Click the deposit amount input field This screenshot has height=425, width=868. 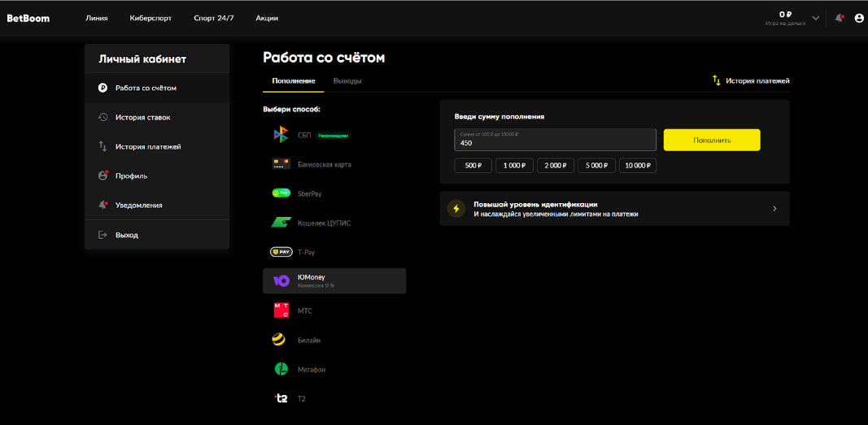[x=555, y=141]
